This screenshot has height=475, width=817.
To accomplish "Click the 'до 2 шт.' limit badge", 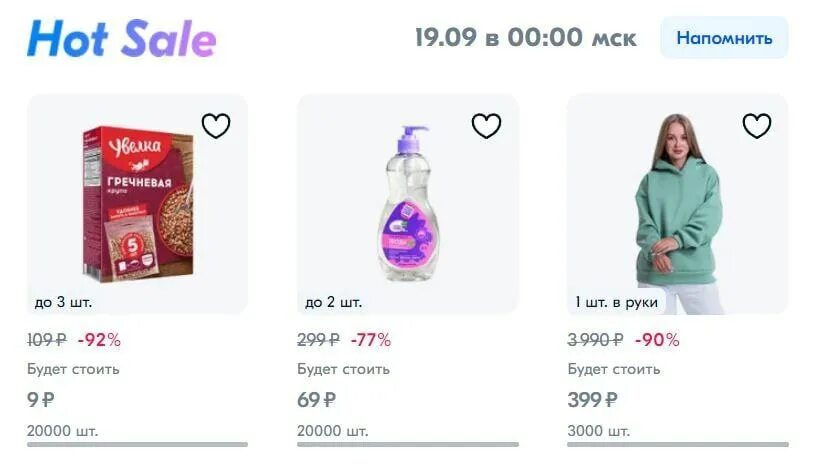I will pyautogui.click(x=333, y=301).
